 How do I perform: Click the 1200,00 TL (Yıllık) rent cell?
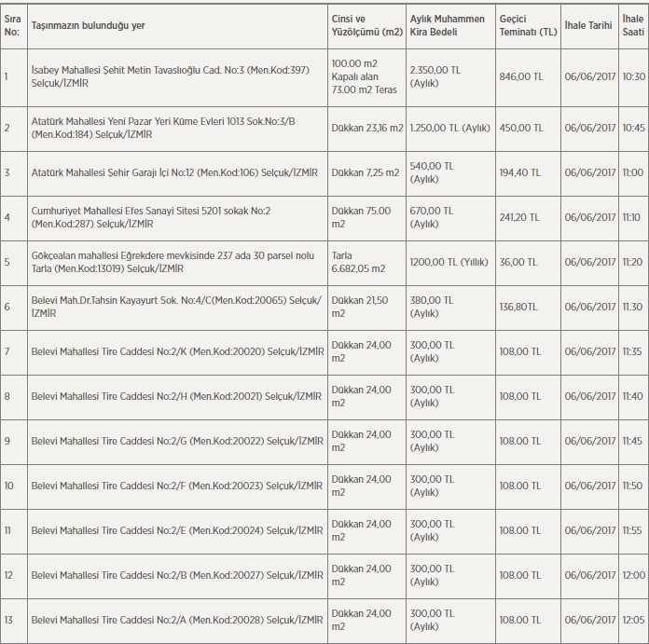449,262
